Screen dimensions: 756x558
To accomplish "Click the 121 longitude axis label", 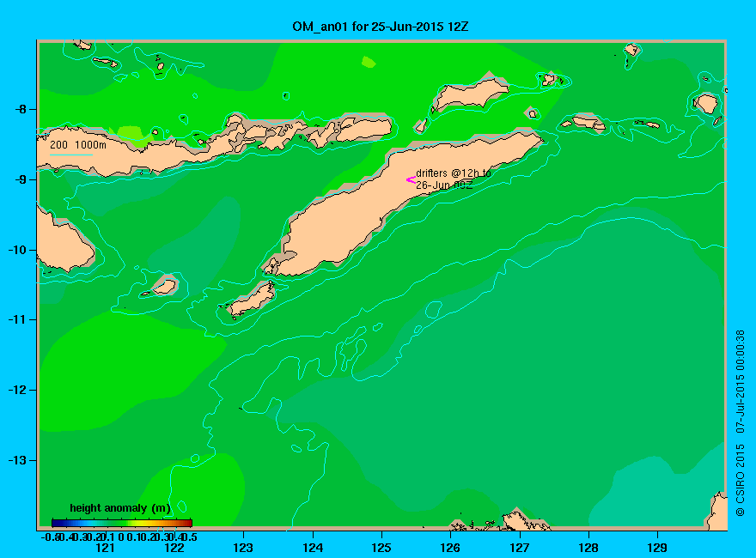I will pos(105,548).
